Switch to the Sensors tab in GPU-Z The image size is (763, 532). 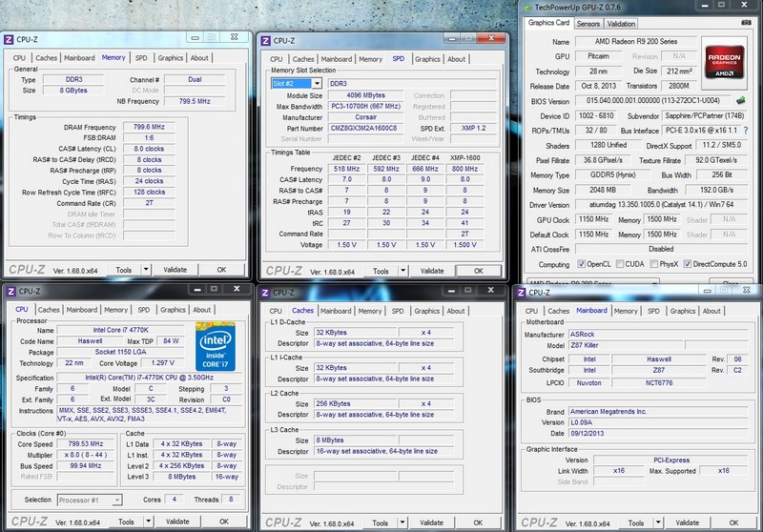(588, 24)
